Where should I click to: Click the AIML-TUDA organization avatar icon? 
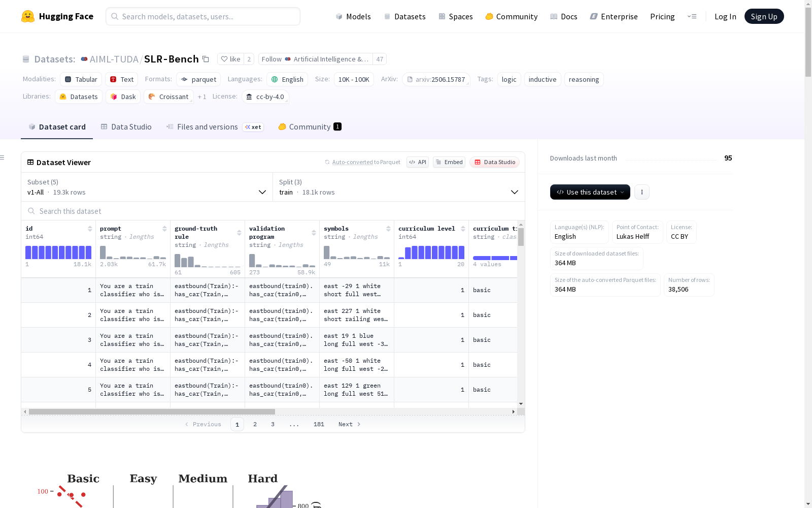pyautogui.click(x=84, y=59)
